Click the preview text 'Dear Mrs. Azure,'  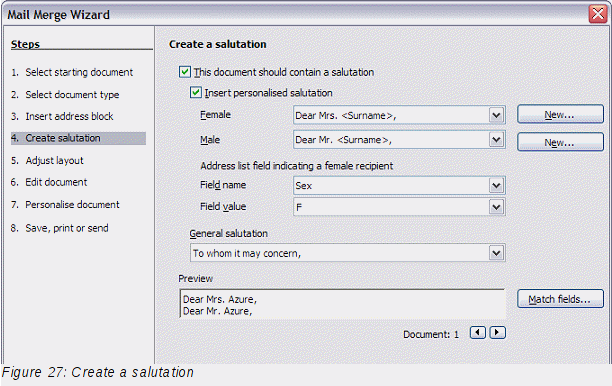(220, 299)
